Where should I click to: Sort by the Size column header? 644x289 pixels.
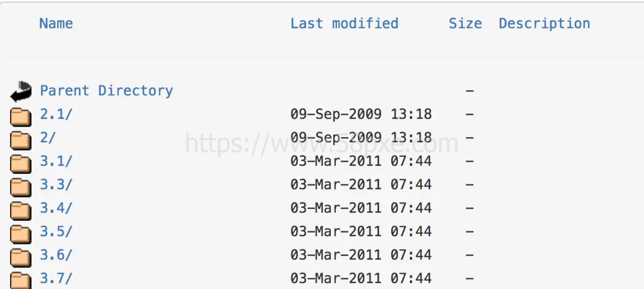465,24
